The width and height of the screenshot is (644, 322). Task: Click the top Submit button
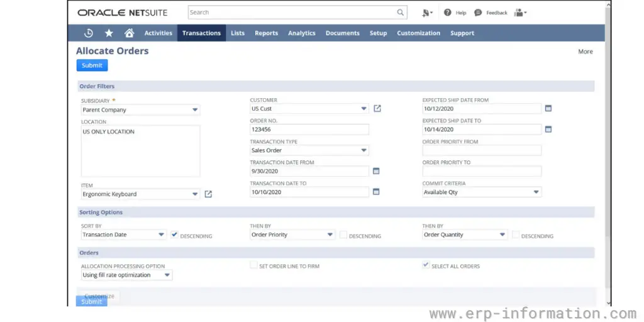coord(92,65)
